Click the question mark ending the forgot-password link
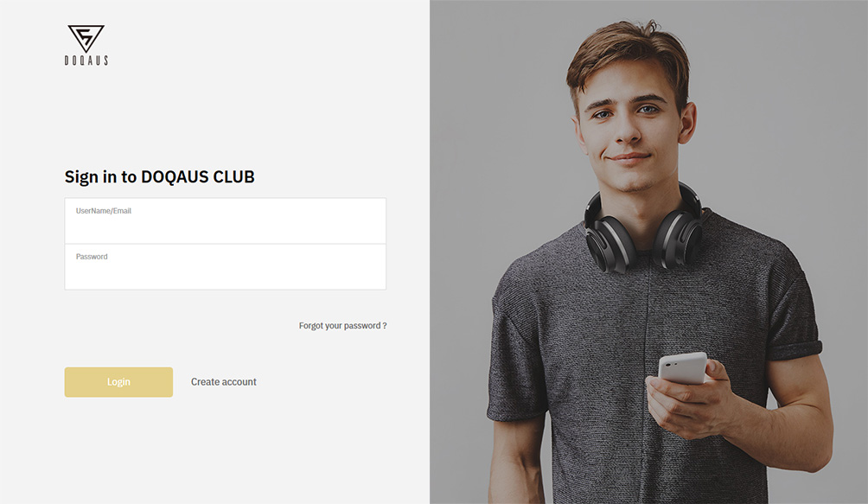Screen dimensions: 868x504 pos(385,326)
